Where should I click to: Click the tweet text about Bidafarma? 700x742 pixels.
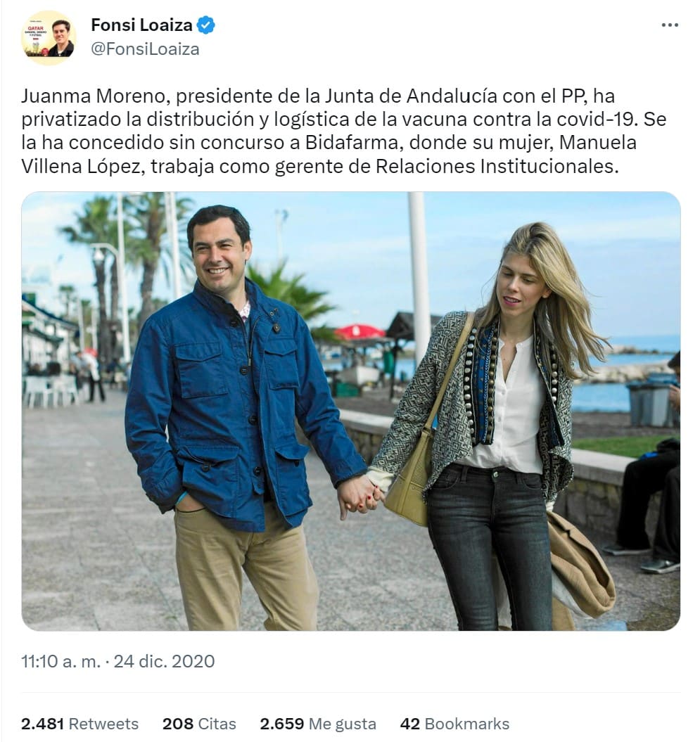[x=343, y=131]
